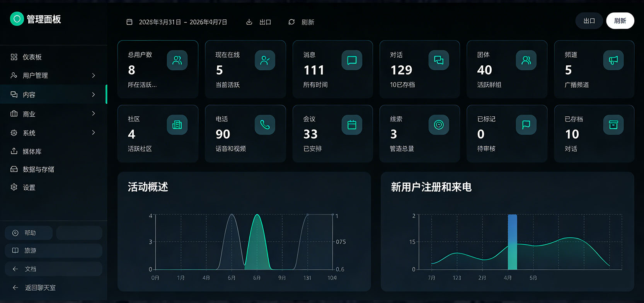Click the 帮助 button in the sidebar footer

(29, 233)
